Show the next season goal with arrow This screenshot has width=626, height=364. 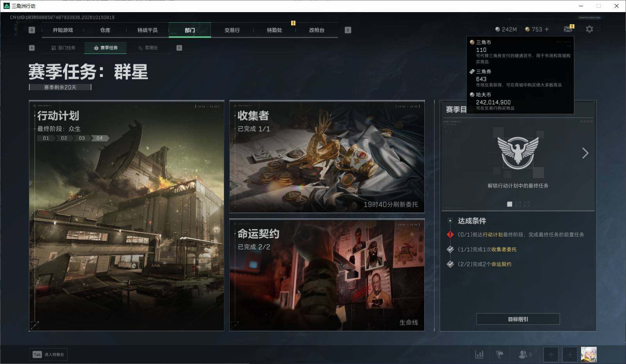point(585,153)
